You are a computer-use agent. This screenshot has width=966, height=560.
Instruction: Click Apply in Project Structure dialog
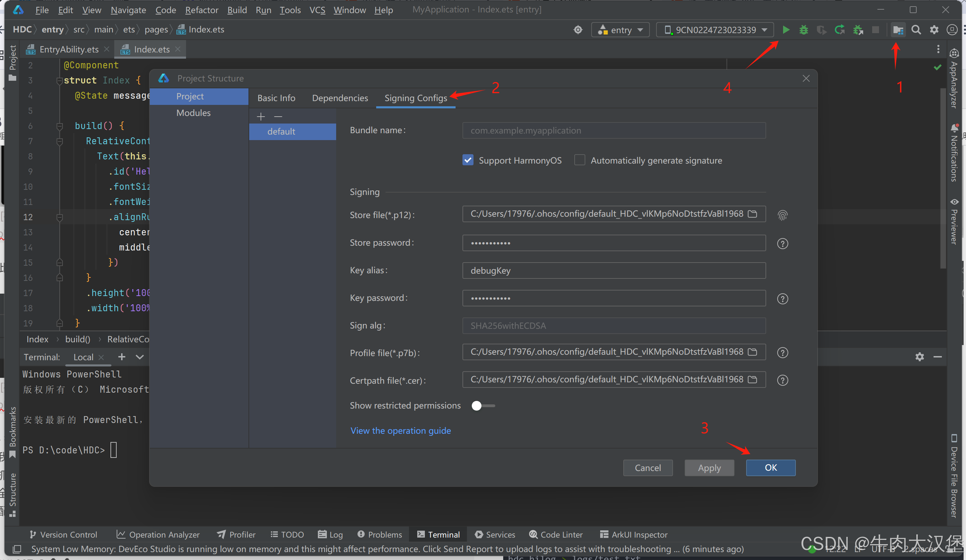[709, 468]
